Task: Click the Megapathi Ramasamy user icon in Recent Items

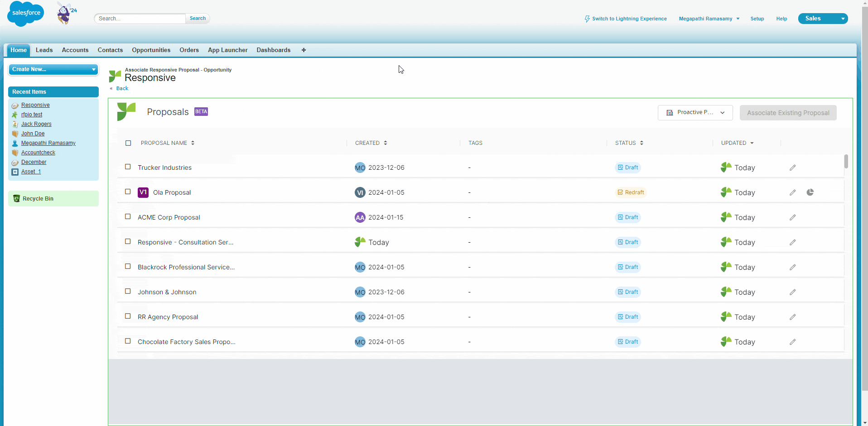Action: click(x=15, y=144)
